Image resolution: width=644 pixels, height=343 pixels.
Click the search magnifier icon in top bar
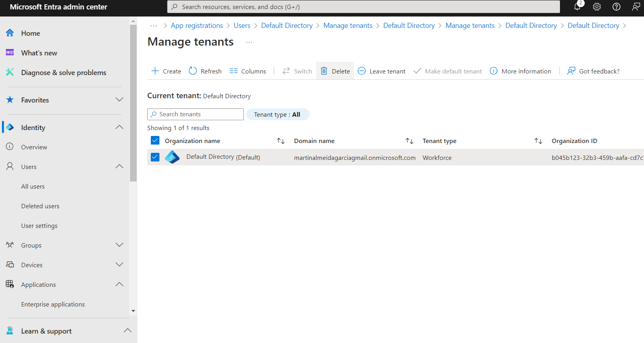click(x=174, y=7)
